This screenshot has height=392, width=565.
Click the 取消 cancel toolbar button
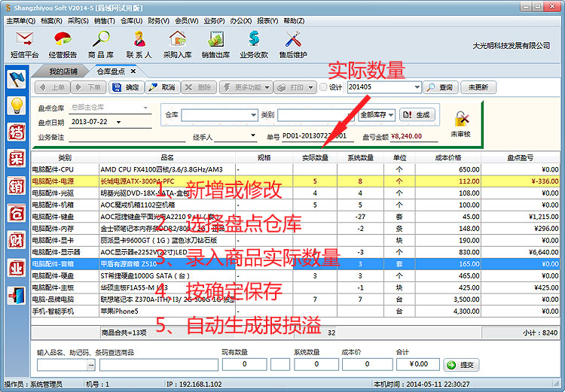tap(162, 87)
